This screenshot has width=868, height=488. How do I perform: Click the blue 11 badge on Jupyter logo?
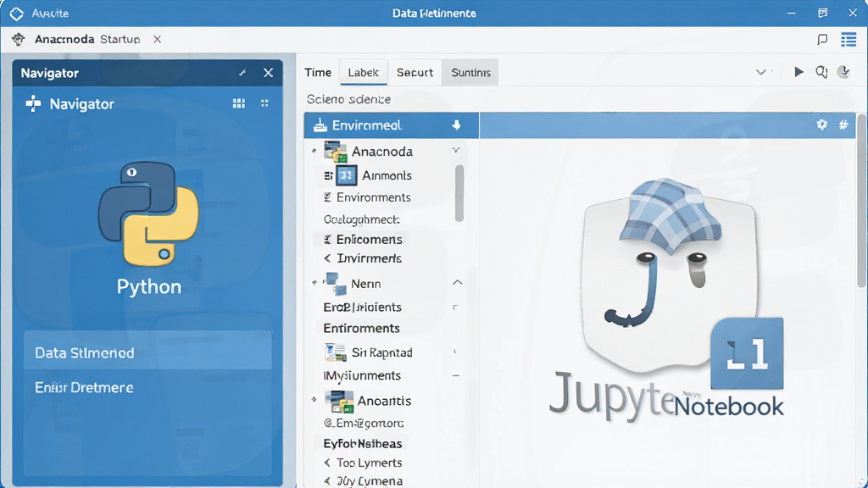coord(748,354)
